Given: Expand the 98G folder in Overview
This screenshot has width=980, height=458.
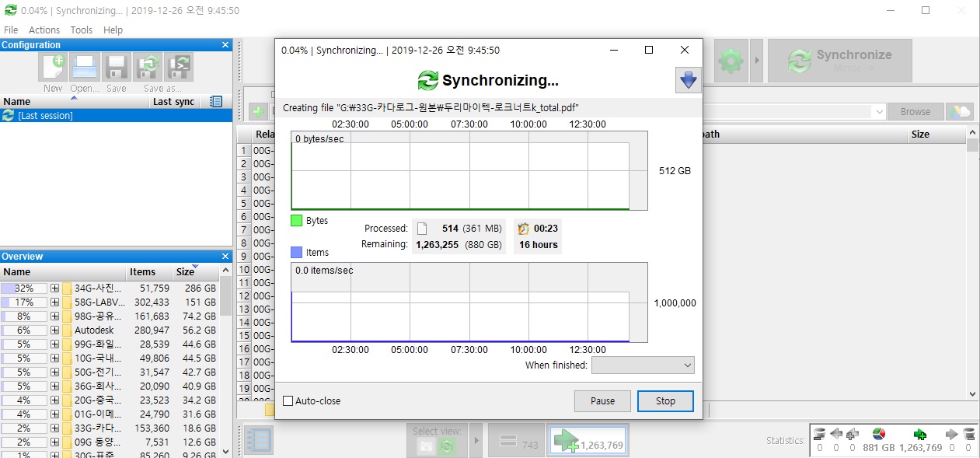Looking at the screenshot, I should [x=54, y=316].
